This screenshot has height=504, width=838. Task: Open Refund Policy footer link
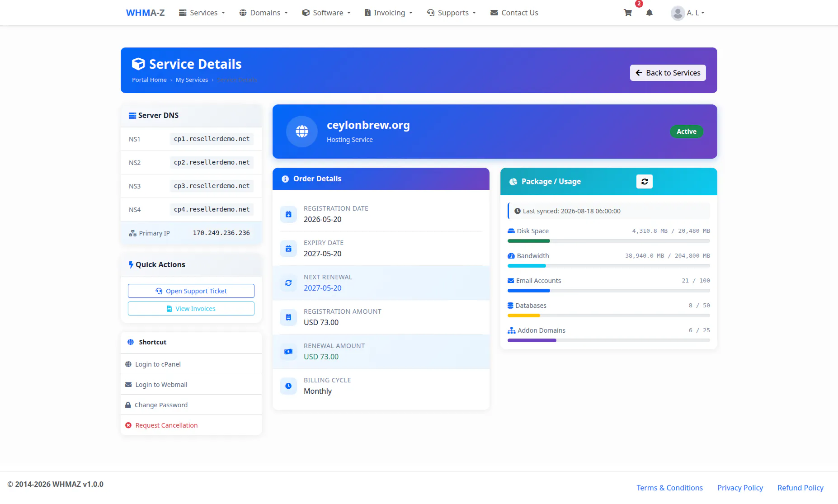pyautogui.click(x=800, y=488)
